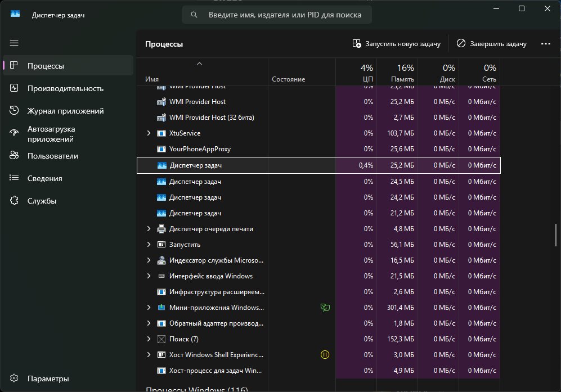Open the Производительность tab
This screenshot has width=561, height=392.
65,88
